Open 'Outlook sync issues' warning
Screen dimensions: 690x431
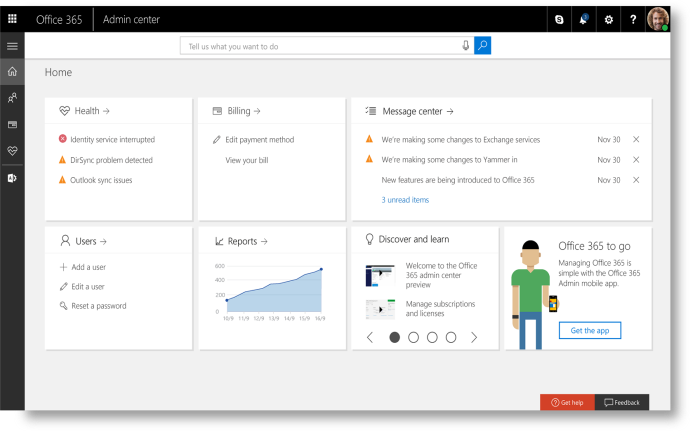[x=101, y=180]
